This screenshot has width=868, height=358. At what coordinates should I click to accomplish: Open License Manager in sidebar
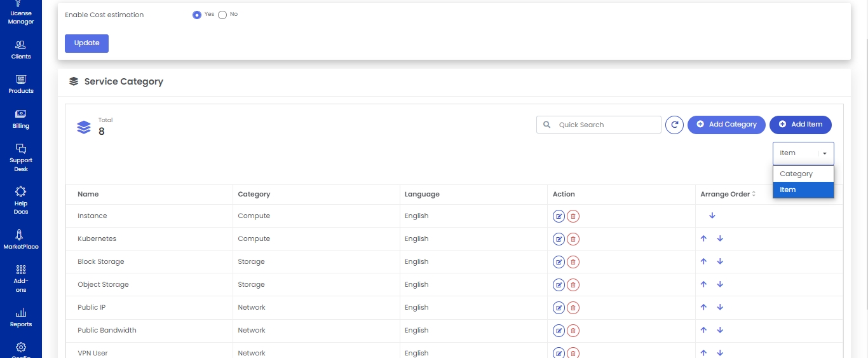(21, 13)
